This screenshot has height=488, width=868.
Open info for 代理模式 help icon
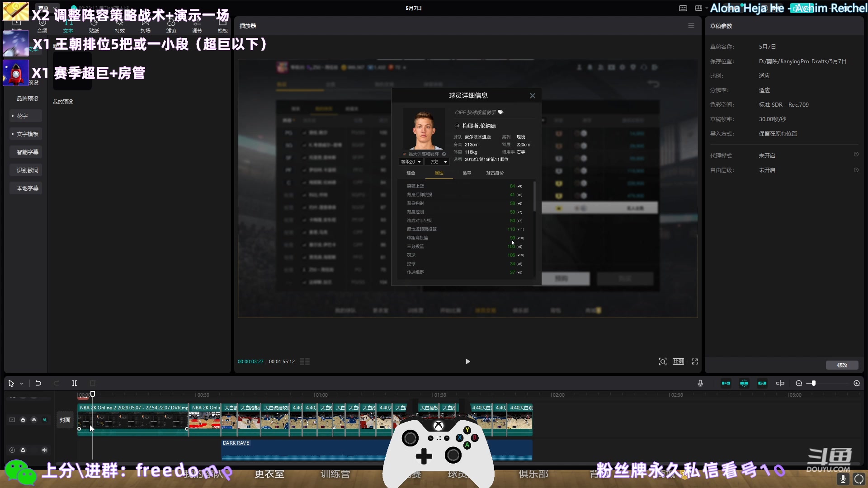click(x=856, y=155)
